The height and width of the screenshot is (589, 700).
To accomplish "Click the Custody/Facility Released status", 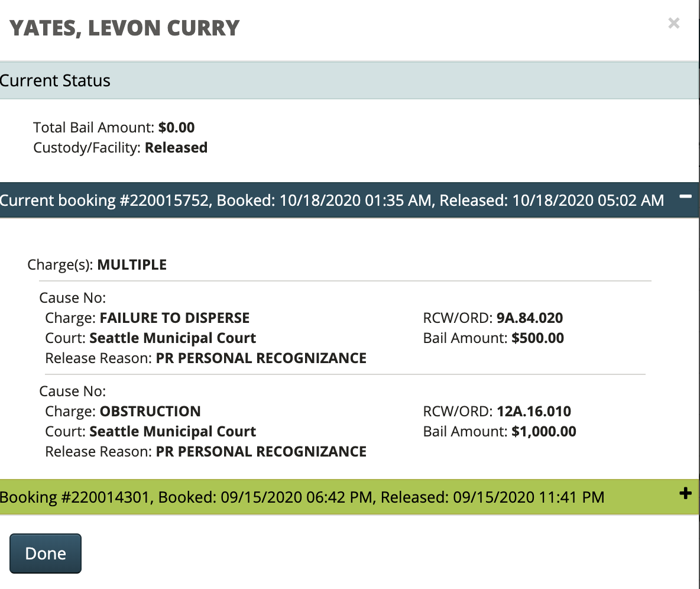I will tap(176, 147).
